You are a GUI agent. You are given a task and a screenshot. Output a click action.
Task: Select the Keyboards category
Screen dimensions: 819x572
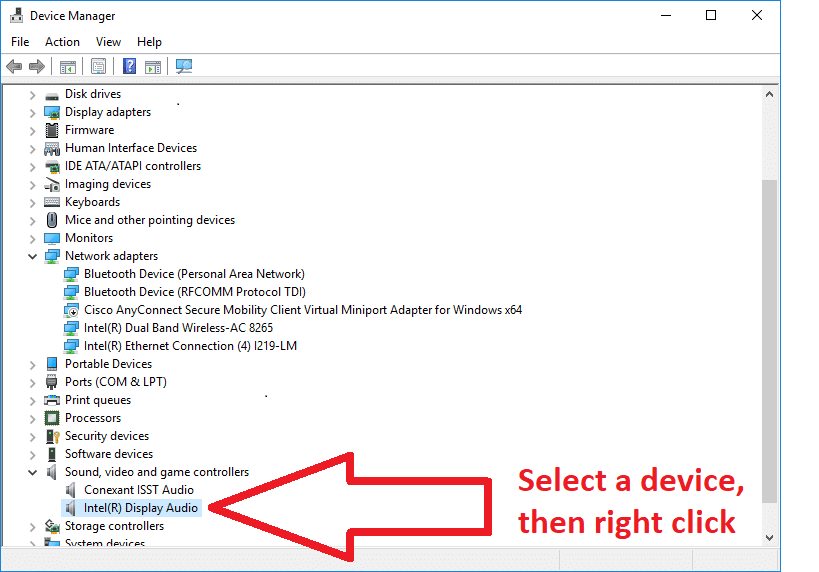pos(92,202)
